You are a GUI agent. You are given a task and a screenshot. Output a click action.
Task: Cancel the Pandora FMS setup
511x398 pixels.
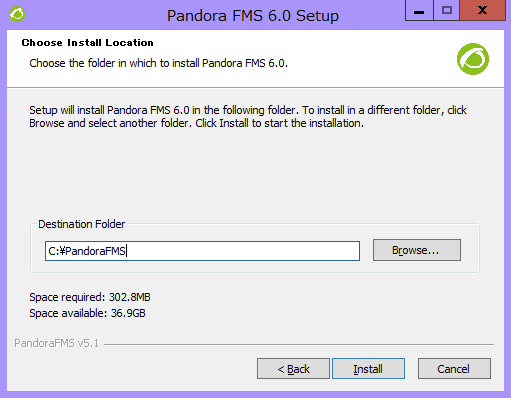tap(454, 369)
